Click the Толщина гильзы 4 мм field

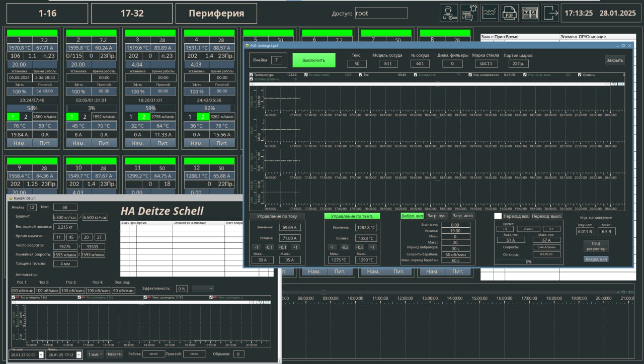pos(65,263)
